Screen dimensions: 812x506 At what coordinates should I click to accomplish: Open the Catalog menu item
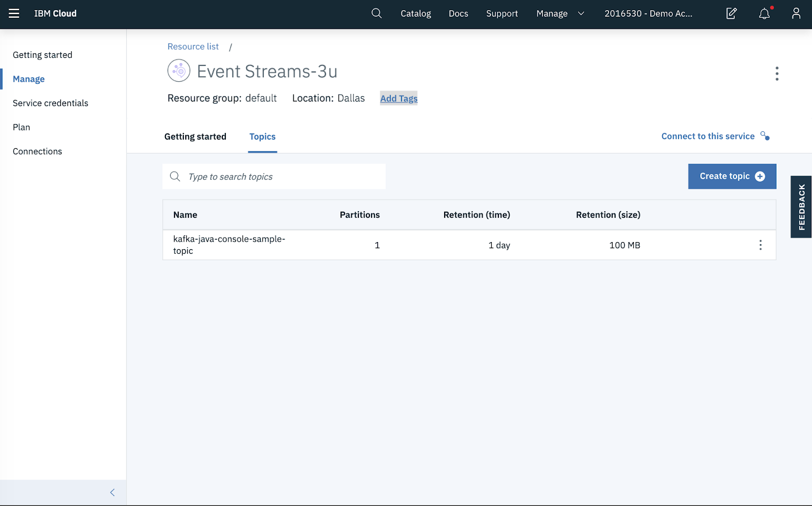[416, 14]
